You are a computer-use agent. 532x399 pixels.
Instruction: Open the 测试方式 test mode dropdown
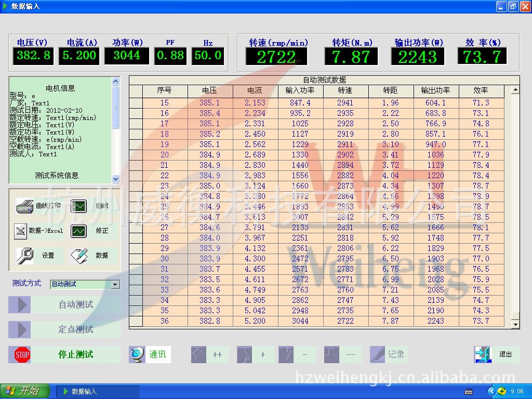[115, 284]
